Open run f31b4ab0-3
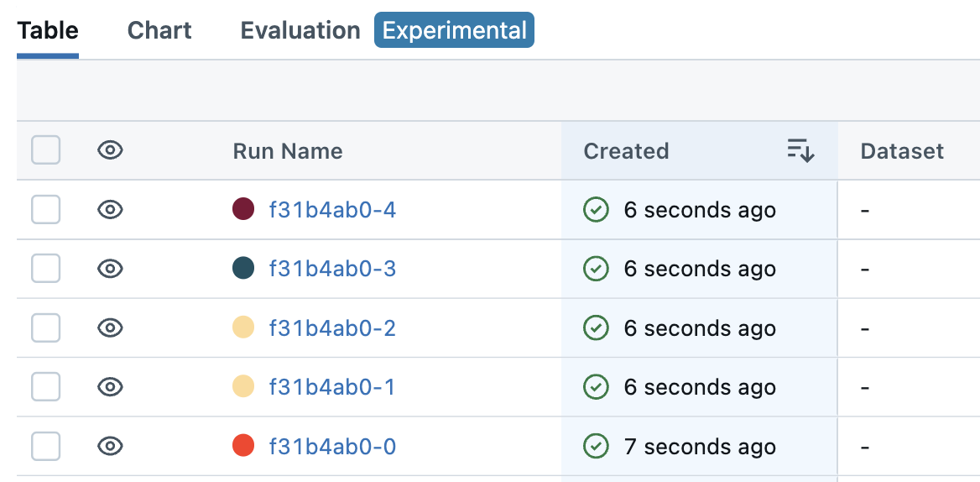This screenshot has height=482, width=980. pyautogui.click(x=332, y=269)
